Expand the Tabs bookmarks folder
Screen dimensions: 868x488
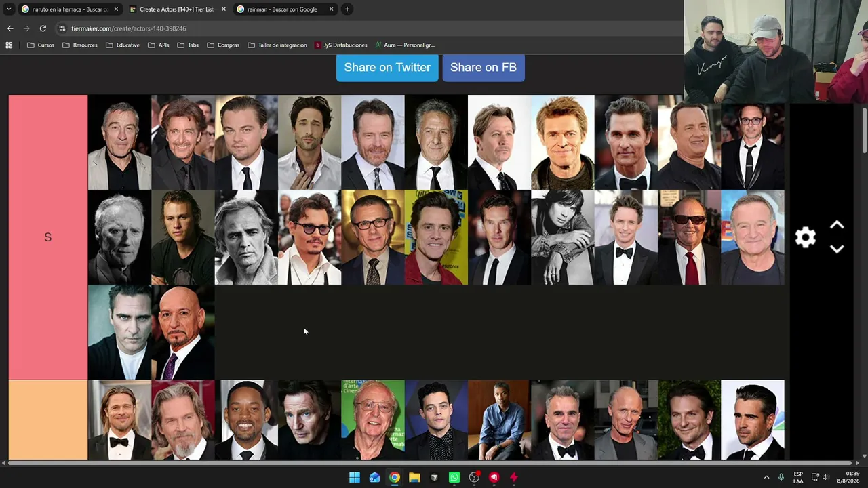coord(188,45)
